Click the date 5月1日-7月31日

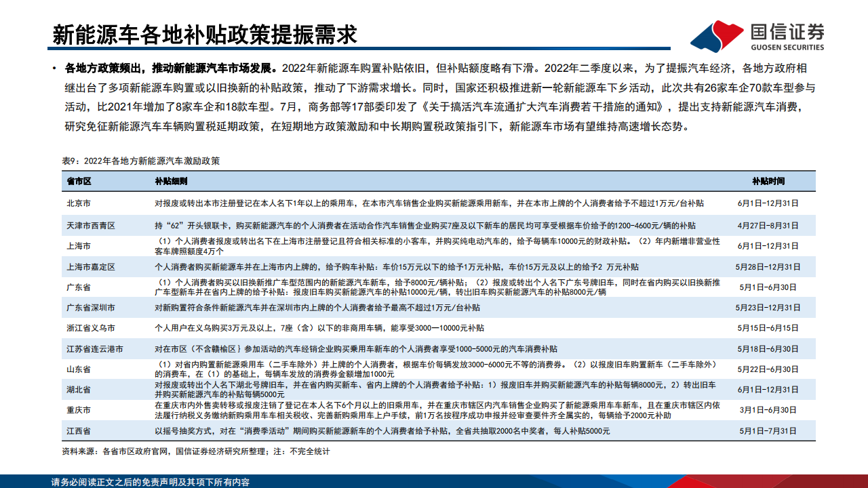[x=768, y=431]
